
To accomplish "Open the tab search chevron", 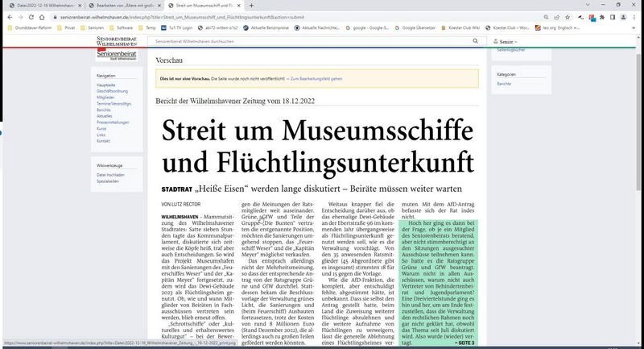I will click(588, 5).
